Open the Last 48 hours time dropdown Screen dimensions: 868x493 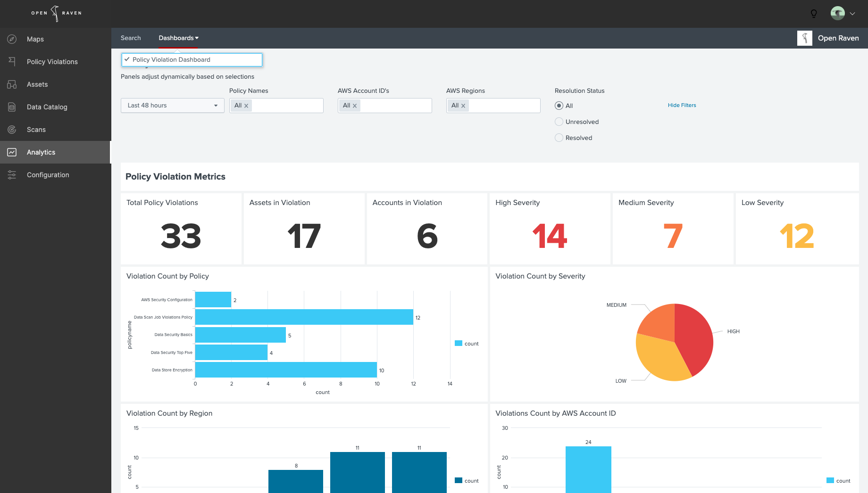pyautogui.click(x=173, y=106)
